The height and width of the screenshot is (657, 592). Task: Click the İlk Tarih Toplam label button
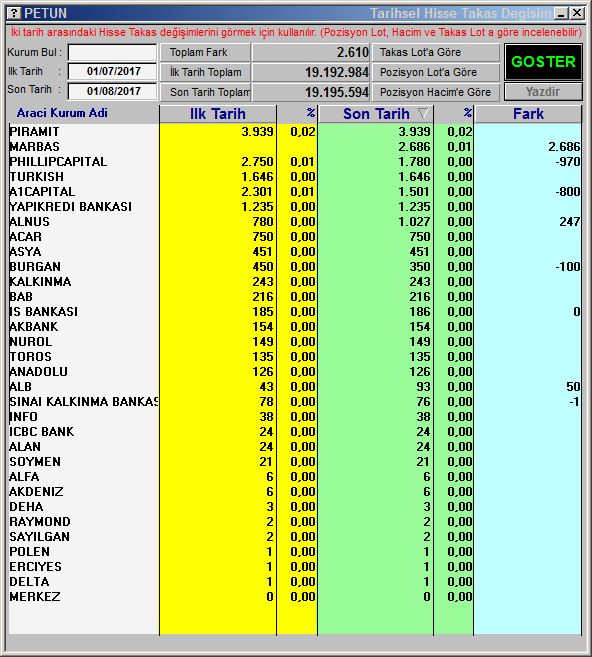(x=205, y=72)
